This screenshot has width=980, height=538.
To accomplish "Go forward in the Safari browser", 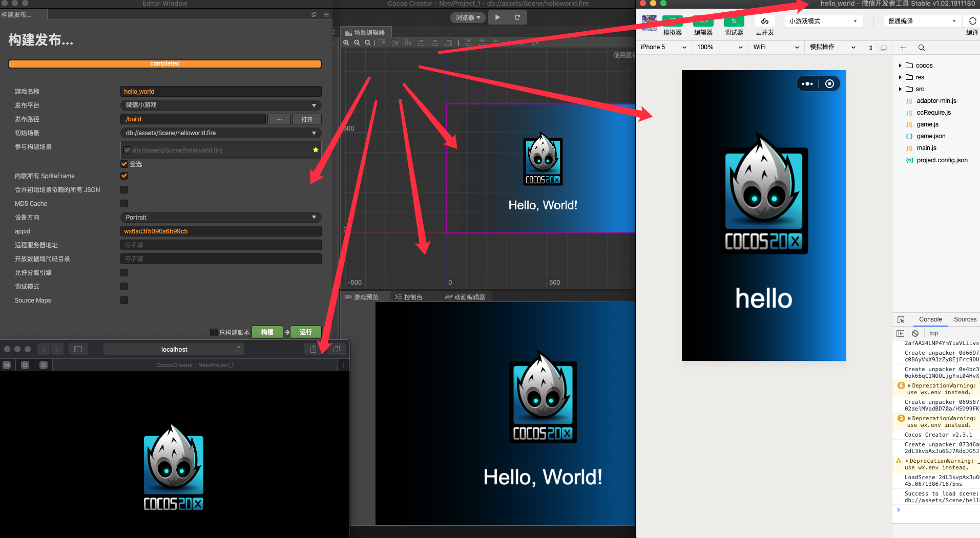I will coord(57,349).
